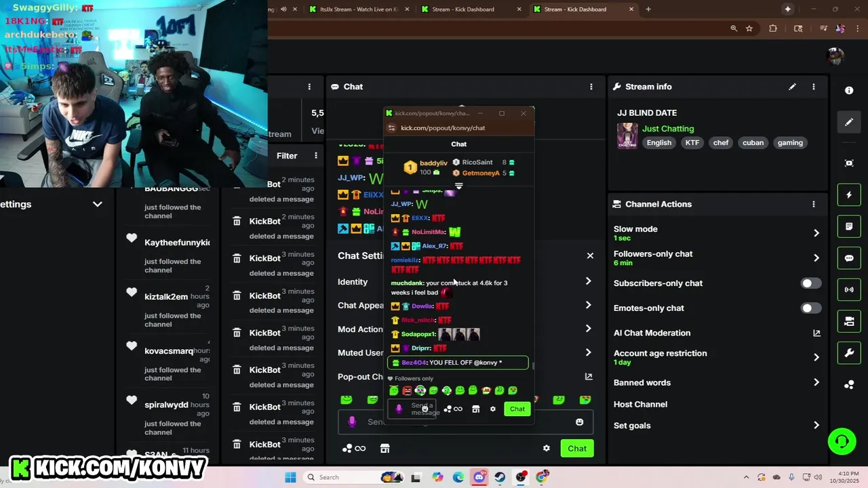The width and height of the screenshot is (868, 488).
Task: Click the lightning bolt icon in the right sidebar
Action: point(849,195)
